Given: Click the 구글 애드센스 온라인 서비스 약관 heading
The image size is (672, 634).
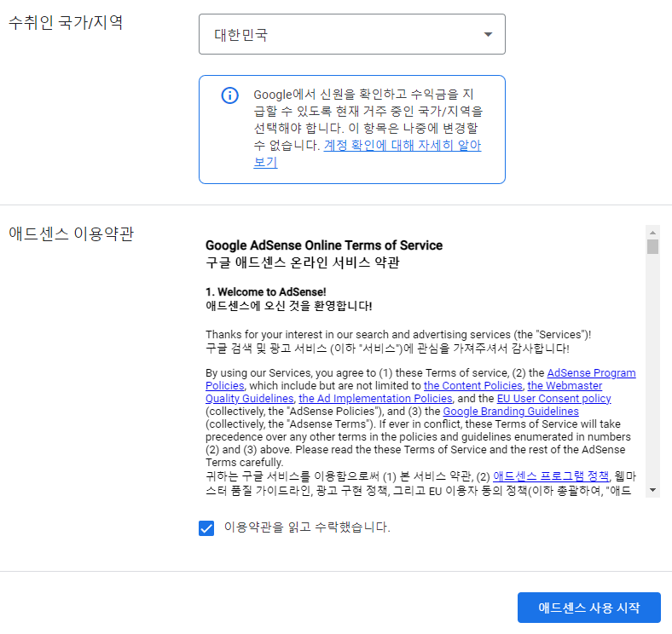Looking at the screenshot, I should coord(303,262).
